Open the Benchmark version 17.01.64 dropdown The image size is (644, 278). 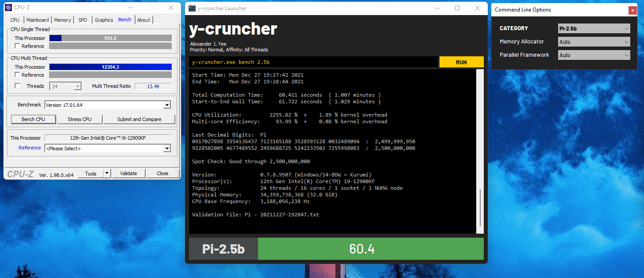(108, 105)
